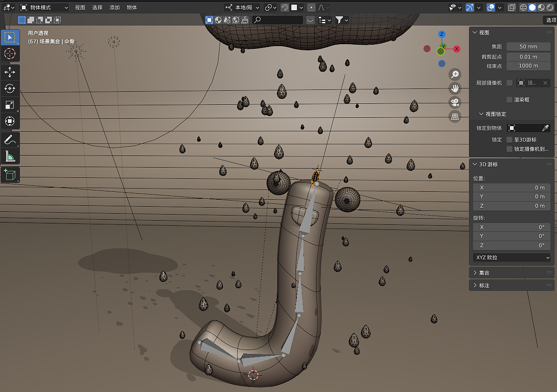Pick the Scale tool
557x392 pixels.
(x=10, y=105)
